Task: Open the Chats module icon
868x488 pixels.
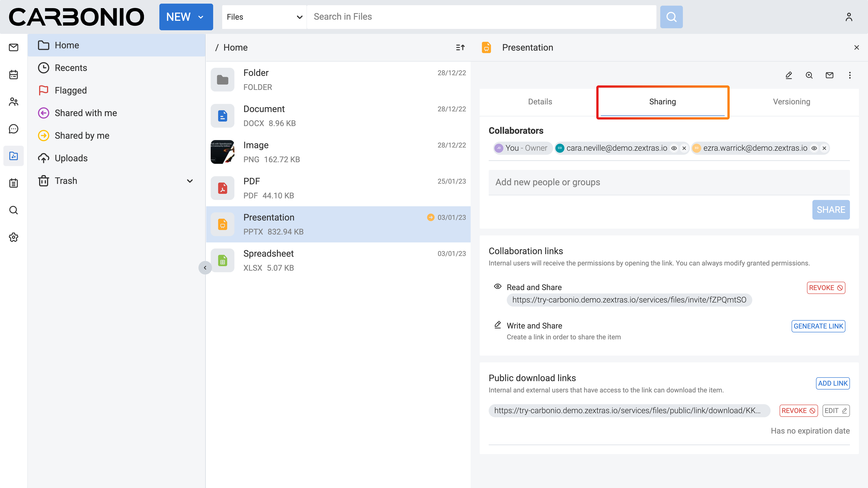Action: point(14,129)
